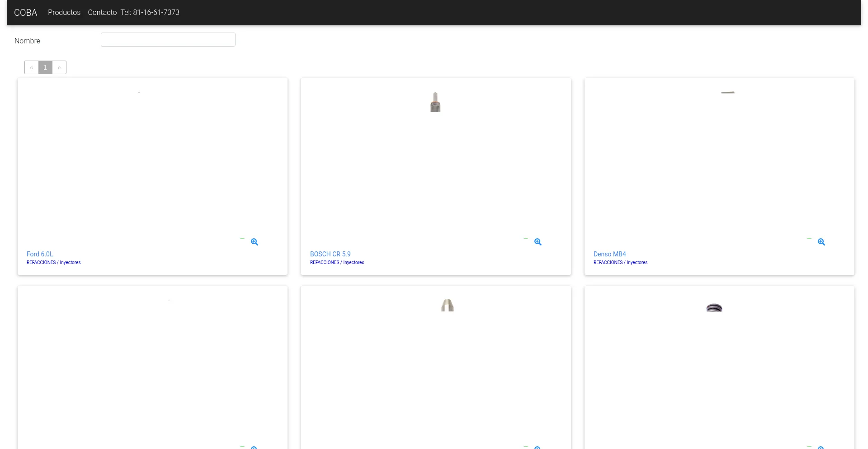Go to next page with » arrow
This screenshot has height=449, width=868.
pyautogui.click(x=59, y=67)
